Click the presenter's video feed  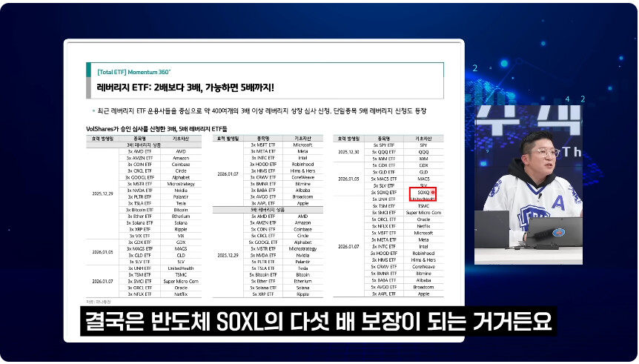[528, 185]
